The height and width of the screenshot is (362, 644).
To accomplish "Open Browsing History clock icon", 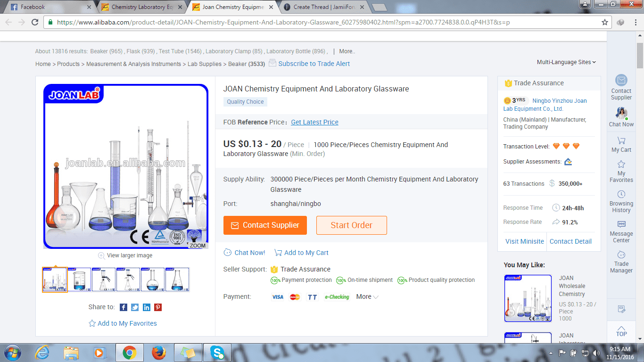I will 621,194.
